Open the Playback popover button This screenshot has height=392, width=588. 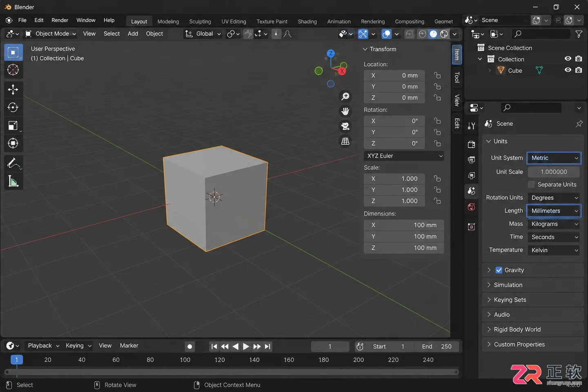pyautogui.click(x=43, y=346)
